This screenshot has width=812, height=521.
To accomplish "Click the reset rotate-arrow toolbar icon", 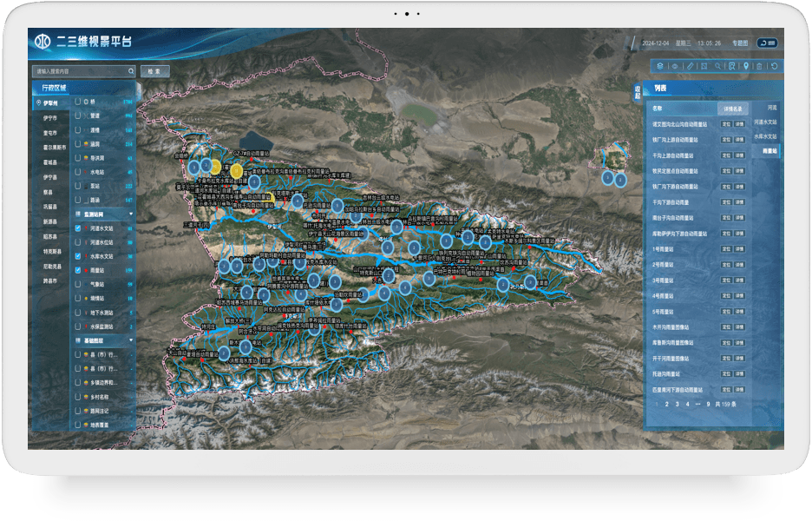I will click(x=774, y=66).
